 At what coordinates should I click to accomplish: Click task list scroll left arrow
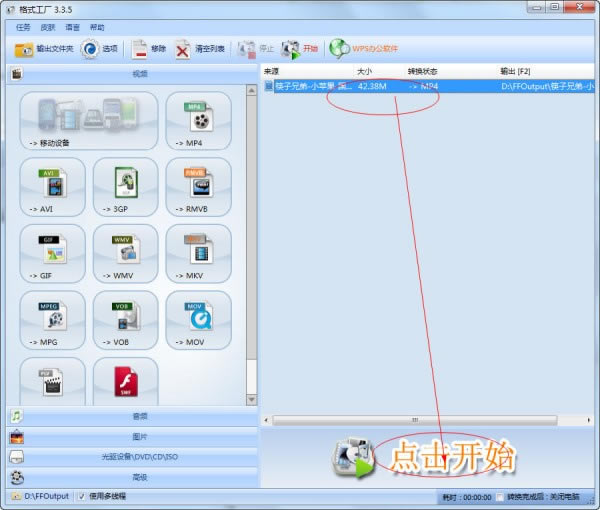266,420
